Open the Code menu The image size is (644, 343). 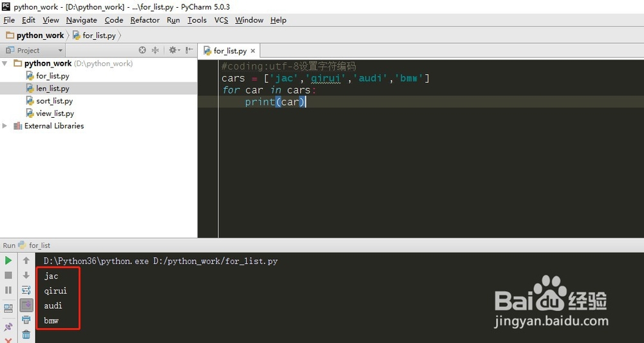(x=114, y=20)
